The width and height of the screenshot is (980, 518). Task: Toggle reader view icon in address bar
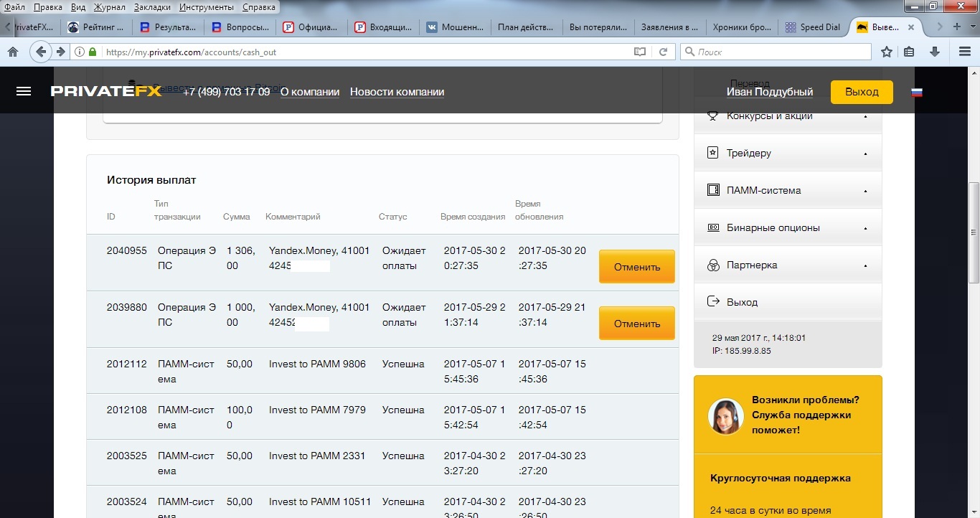[639, 52]
